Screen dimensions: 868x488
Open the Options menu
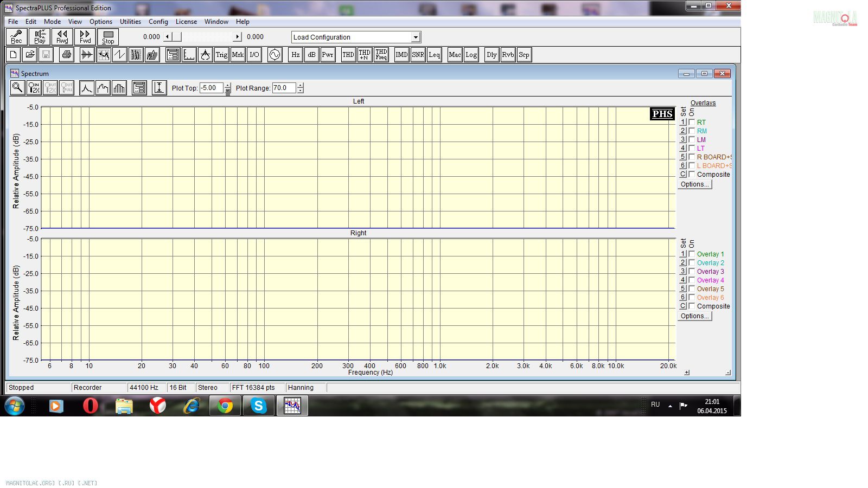[x=101, y=22]
